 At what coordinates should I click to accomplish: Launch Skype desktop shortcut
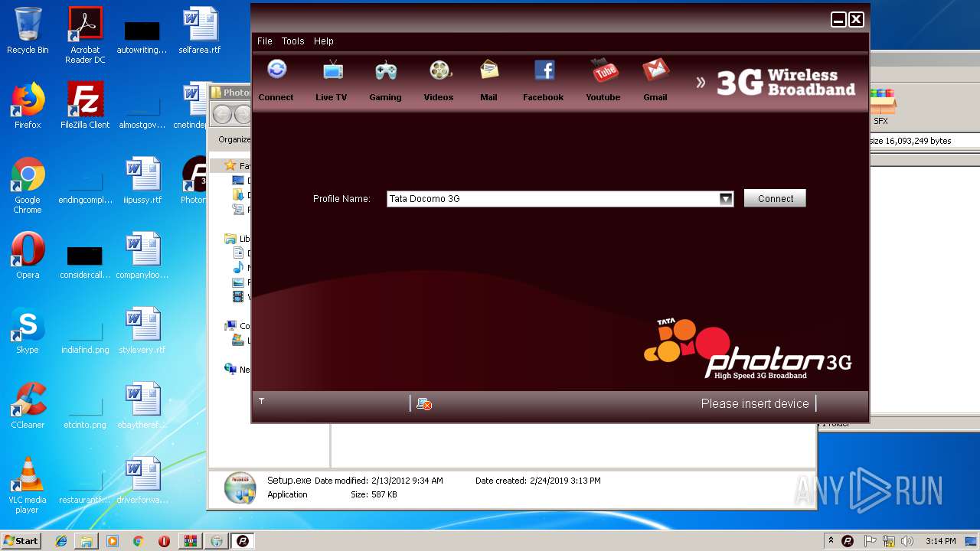tap(28, 331)
